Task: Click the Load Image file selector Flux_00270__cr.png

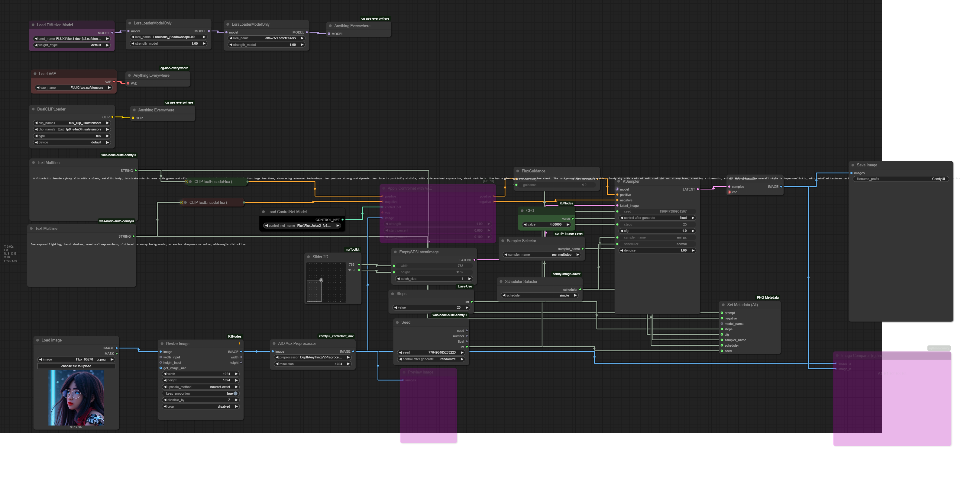Action: 76,360
